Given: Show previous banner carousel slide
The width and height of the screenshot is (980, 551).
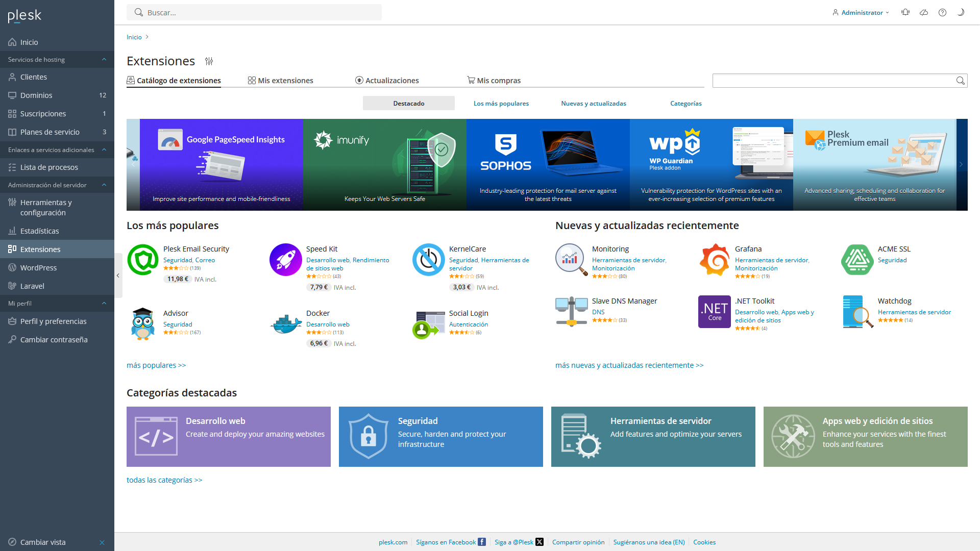Looking at the screenshot, I should (x=133, y=165).
